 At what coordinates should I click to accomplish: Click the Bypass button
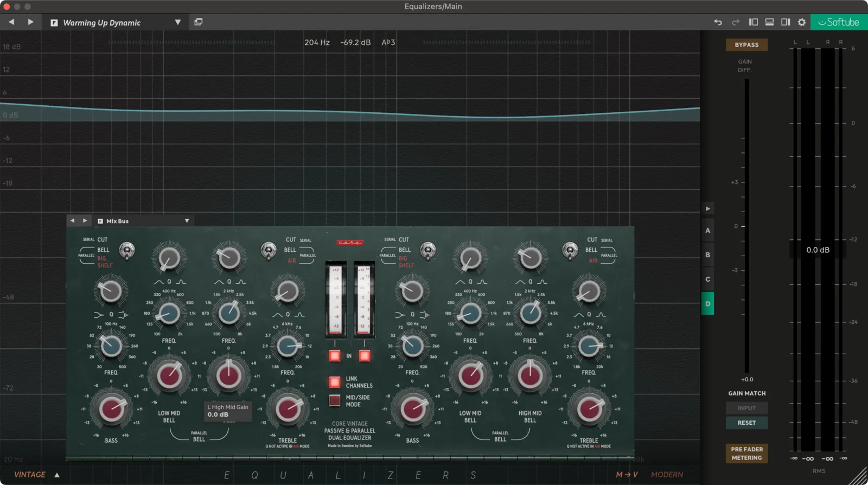(746, 45)
